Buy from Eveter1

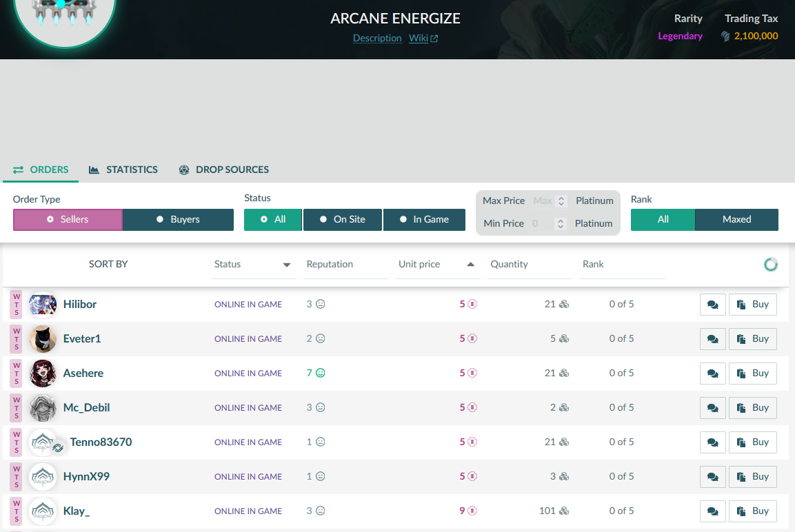[x=752, y=339]
